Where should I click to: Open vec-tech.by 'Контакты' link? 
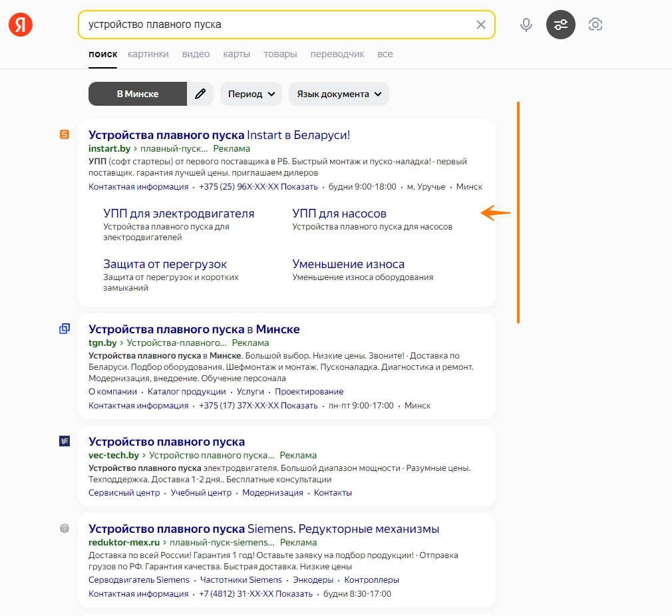pyautogui.click(x=333, y=493)
